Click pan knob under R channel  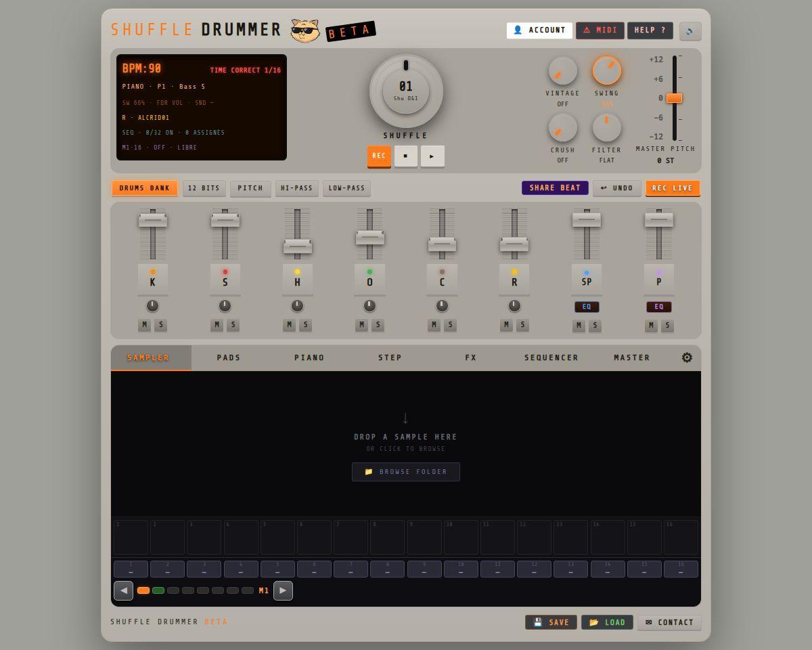click(514, 305)
